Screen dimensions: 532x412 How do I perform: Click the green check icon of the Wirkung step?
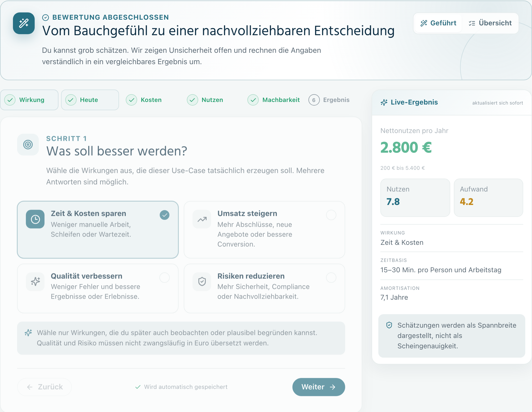10,100
